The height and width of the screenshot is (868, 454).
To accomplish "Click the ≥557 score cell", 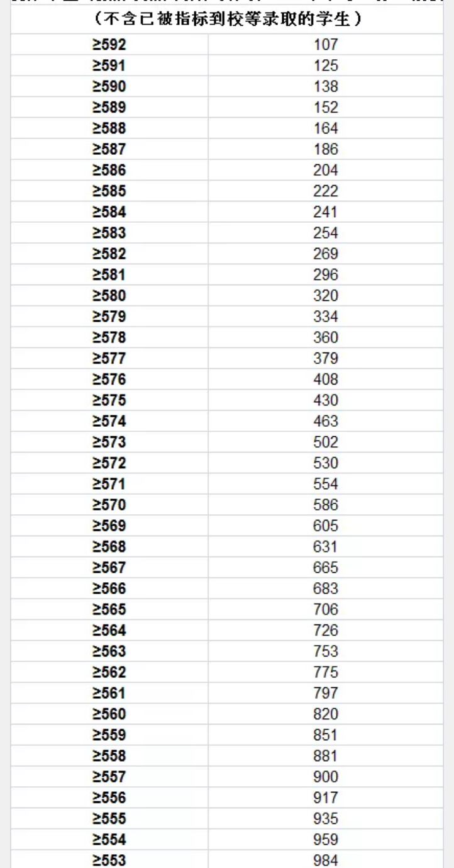I will point(109,777).
